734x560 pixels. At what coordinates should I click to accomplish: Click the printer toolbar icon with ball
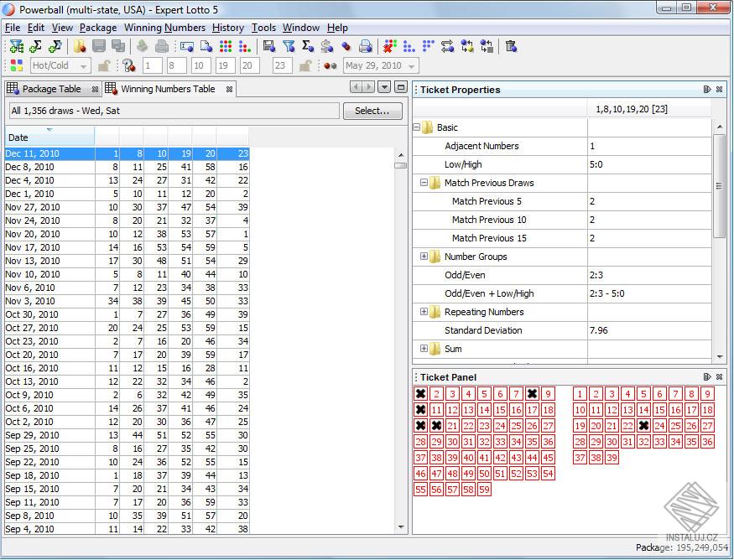coord(366,46)
